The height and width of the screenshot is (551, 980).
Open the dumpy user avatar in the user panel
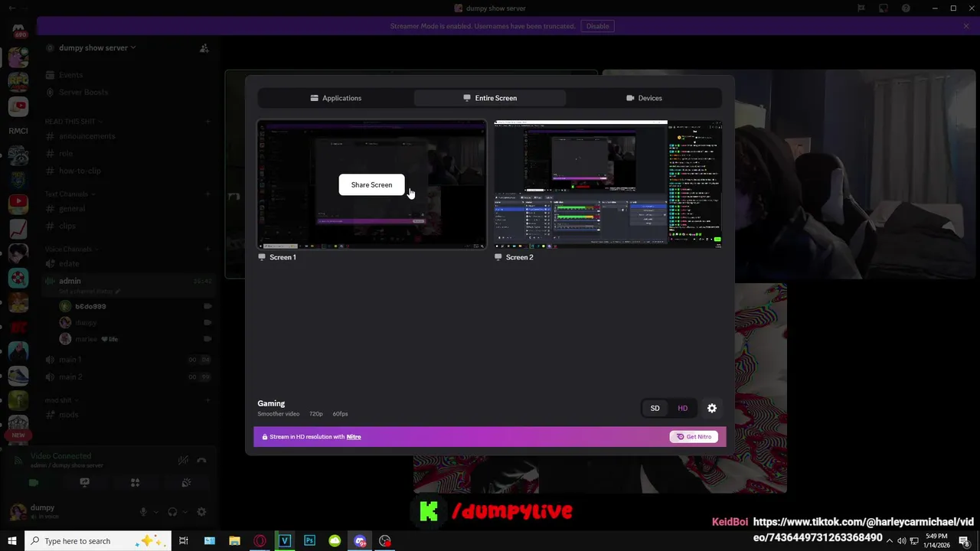[x=18, y=512]
